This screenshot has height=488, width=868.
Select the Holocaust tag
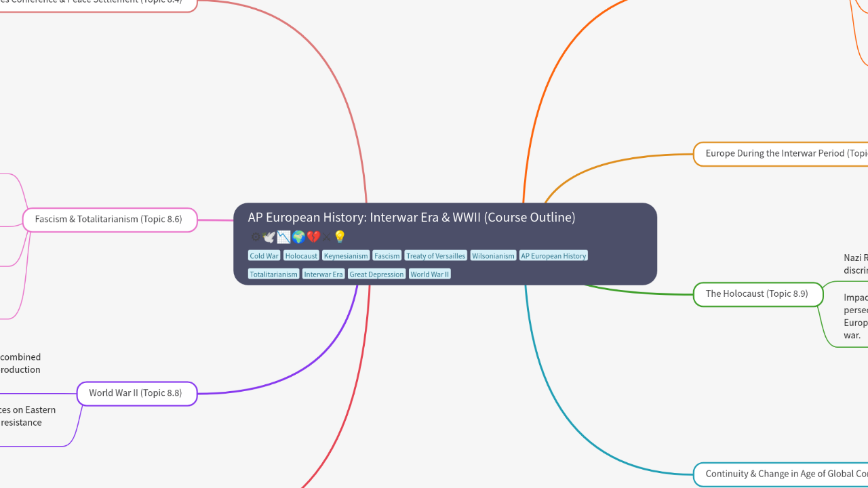[x=301, y=256]
